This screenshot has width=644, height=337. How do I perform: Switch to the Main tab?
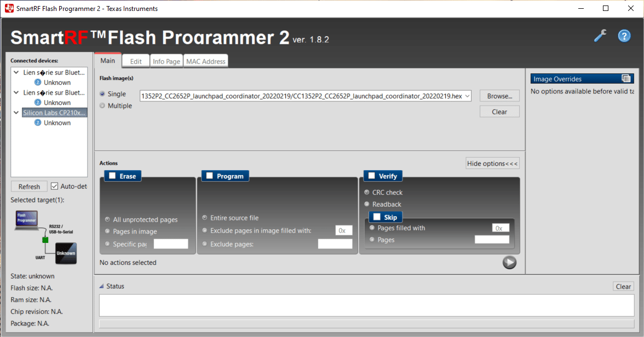click(107, 60)
